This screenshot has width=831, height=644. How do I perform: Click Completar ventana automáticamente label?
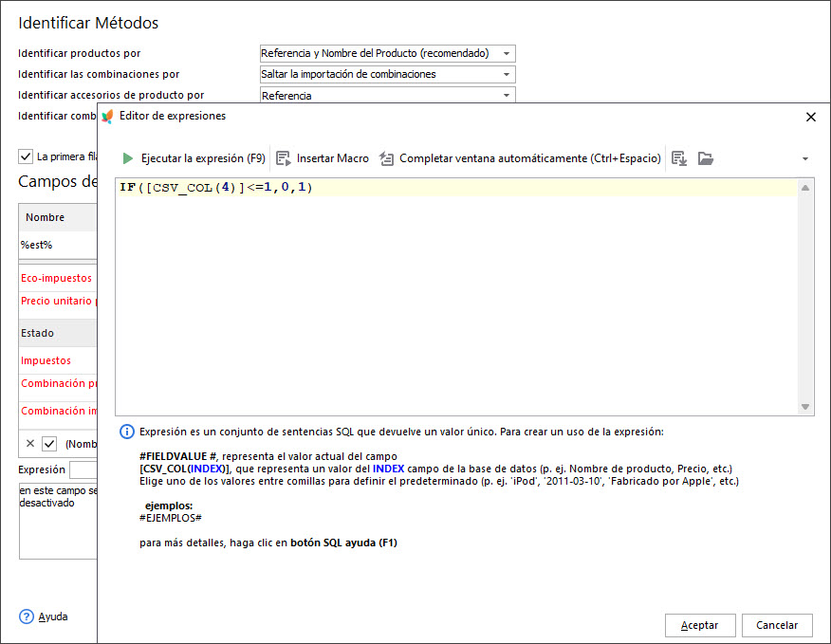tap(530, 158)
